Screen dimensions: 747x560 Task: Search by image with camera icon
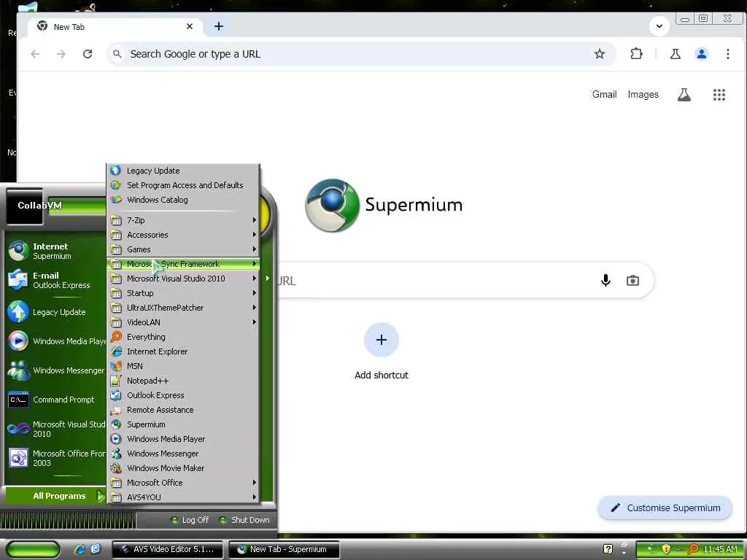(x=632, y=281)
